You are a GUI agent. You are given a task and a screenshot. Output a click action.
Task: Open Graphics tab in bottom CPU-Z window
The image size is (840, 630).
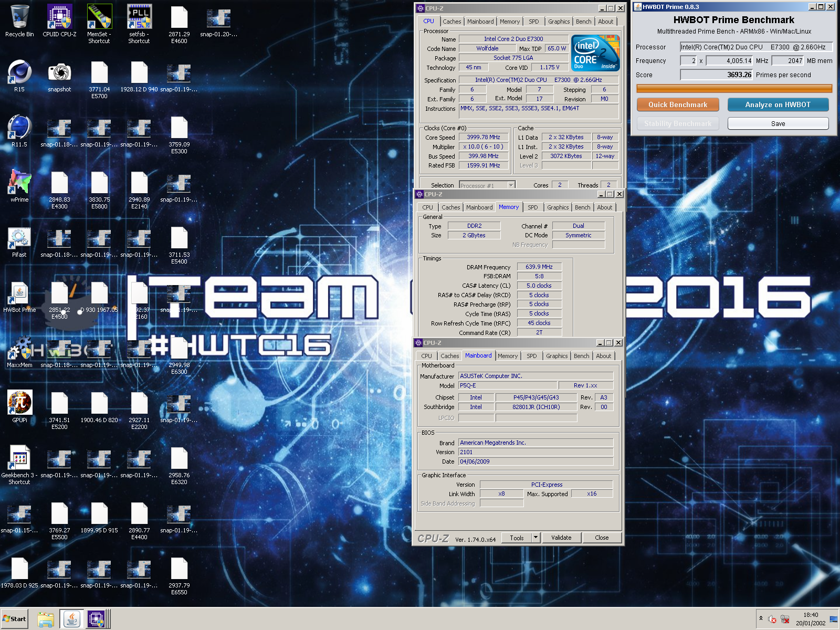pos(556,356)
